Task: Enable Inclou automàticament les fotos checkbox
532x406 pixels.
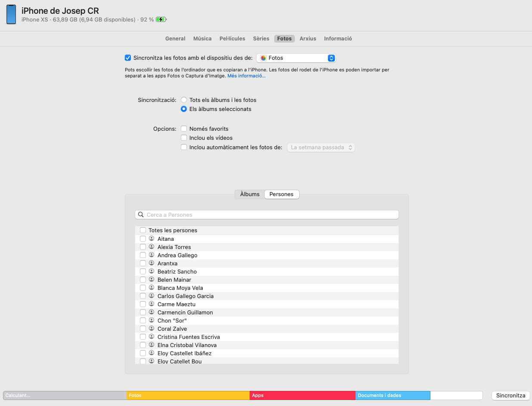Action: point(184,147)
